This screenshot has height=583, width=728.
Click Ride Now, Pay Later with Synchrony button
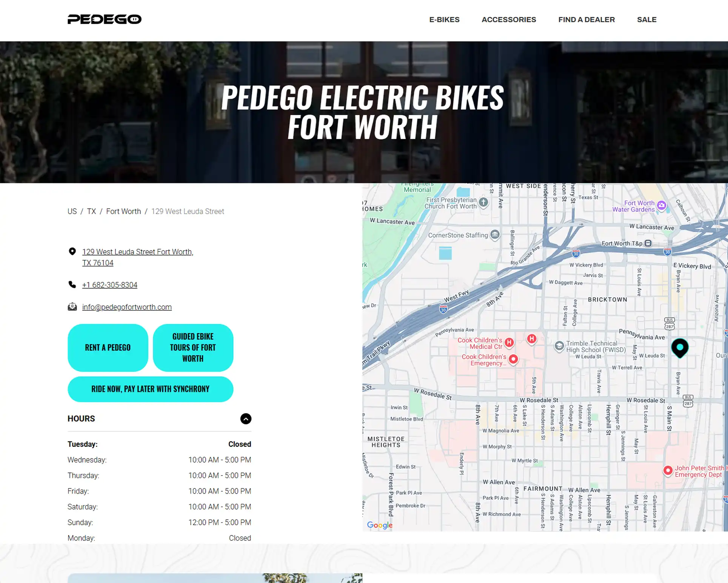pyautogui.click(x=150, y=389)
